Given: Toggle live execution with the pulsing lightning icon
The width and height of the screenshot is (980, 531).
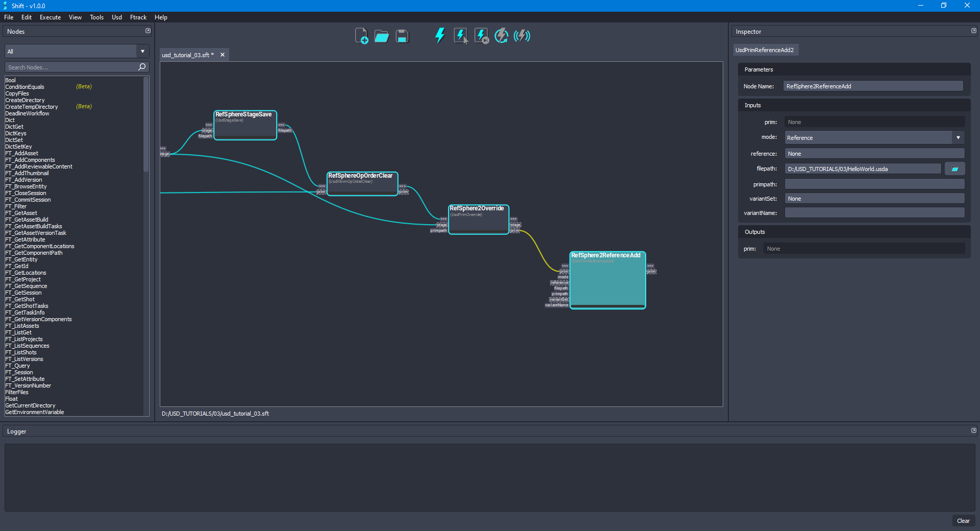Looking at the screenshot, I should click(522, 35).
